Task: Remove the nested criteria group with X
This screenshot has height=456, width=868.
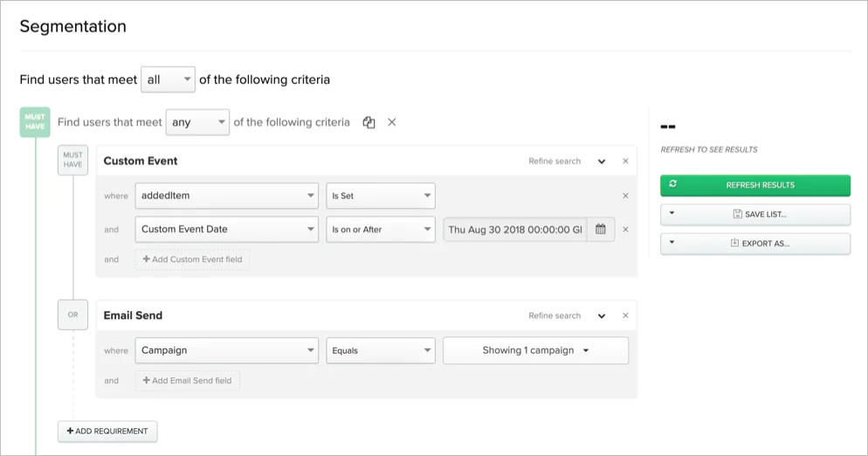Action: (x=392, y=122)
